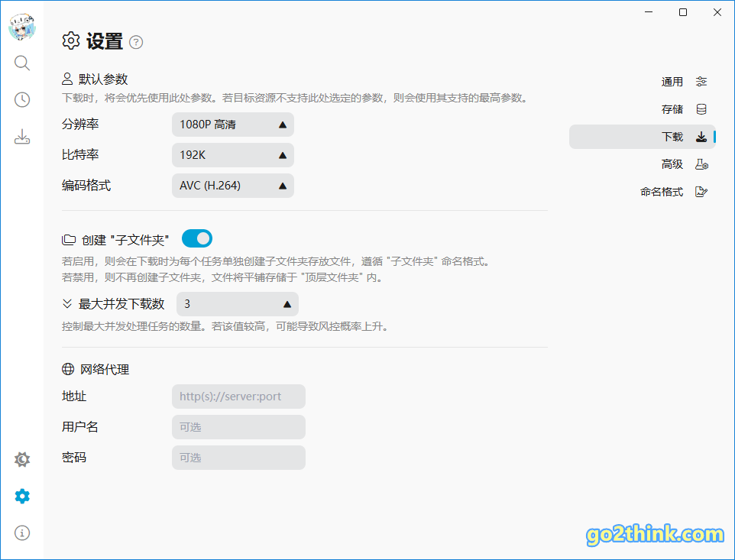The image size is (735, 560).
Task: Close the application window
Action: tap(717, 12)
